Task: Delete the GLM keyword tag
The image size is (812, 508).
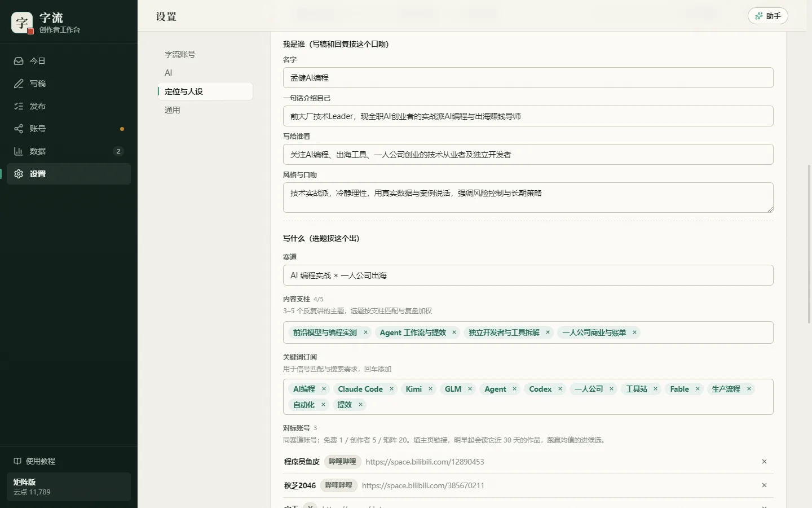Action: 470,389
